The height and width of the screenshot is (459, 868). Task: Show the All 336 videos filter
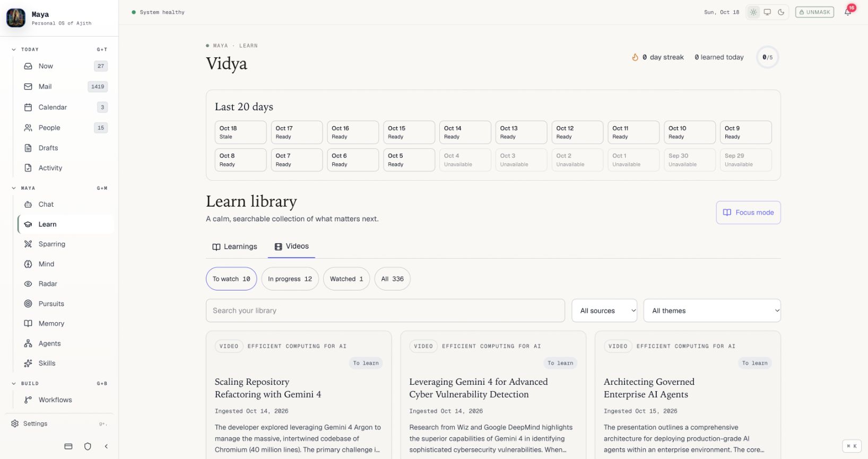click(x=392, y=279)
